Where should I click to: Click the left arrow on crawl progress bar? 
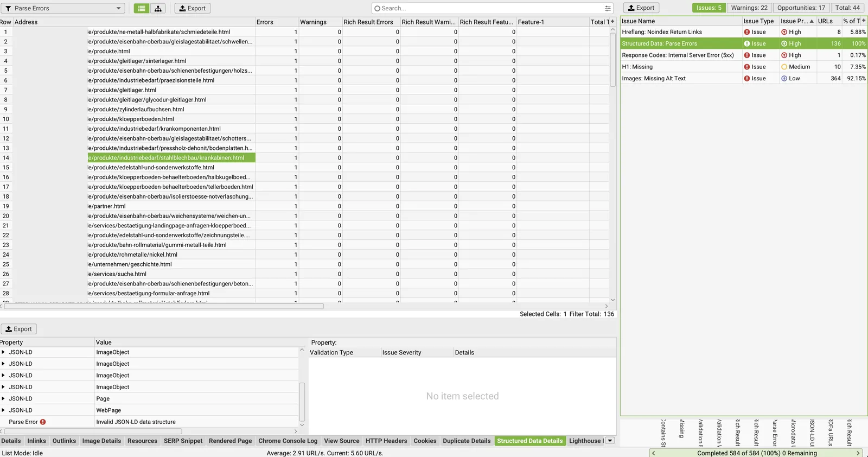click(653, 453)
